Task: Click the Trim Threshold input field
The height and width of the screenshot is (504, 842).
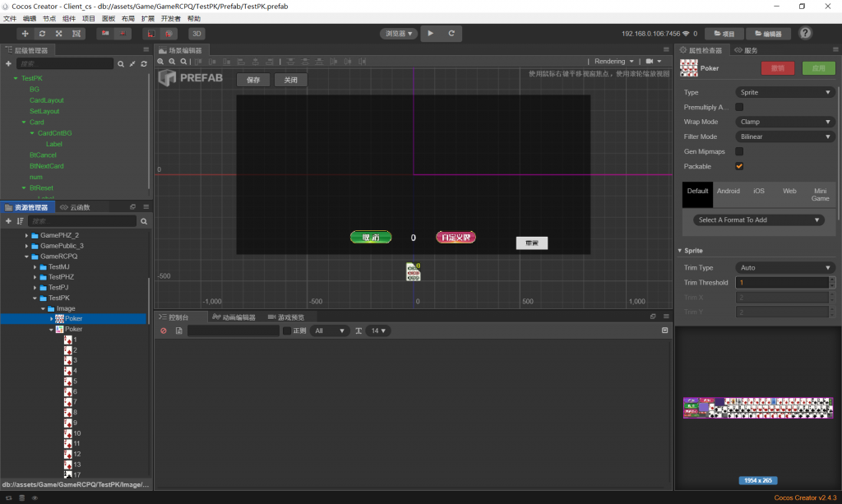Action: [781, 283]
